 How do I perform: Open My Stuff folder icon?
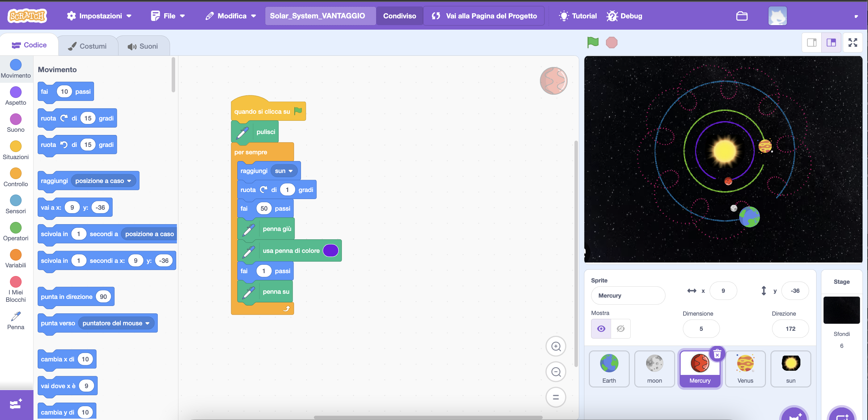(x=742, y=16)
